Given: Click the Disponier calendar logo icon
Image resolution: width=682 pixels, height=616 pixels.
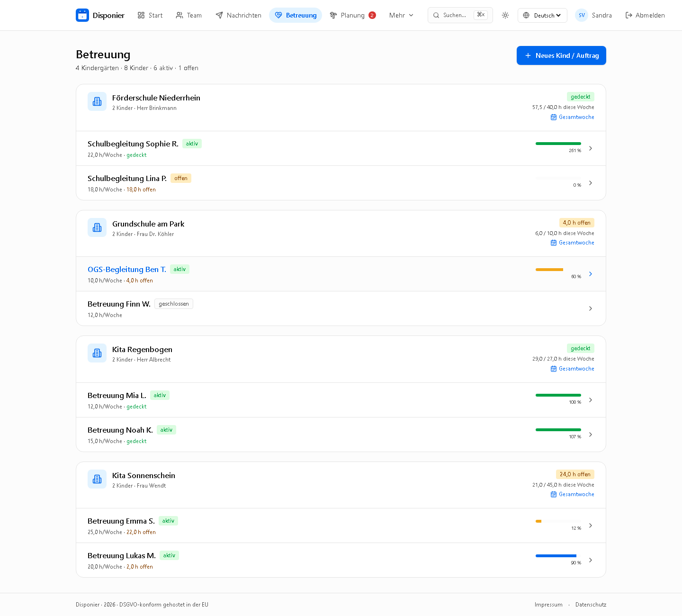Looking at the screenshot, I should 82,15.
